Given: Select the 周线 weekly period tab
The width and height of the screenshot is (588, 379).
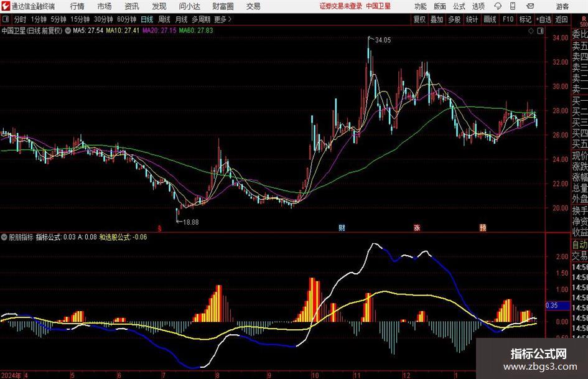Looking at the screenshot, I should click(x=164, y=19).
